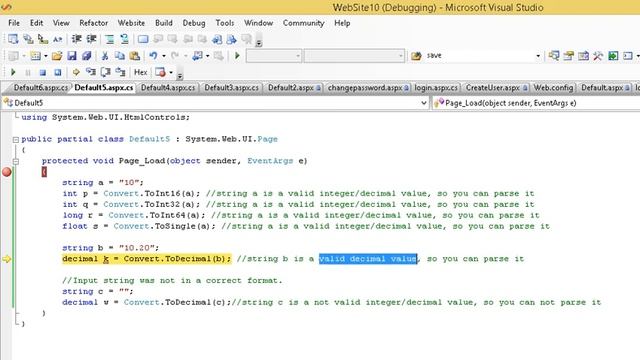Toggle Hex display button
640x360 pixels.
pos(140,73)
